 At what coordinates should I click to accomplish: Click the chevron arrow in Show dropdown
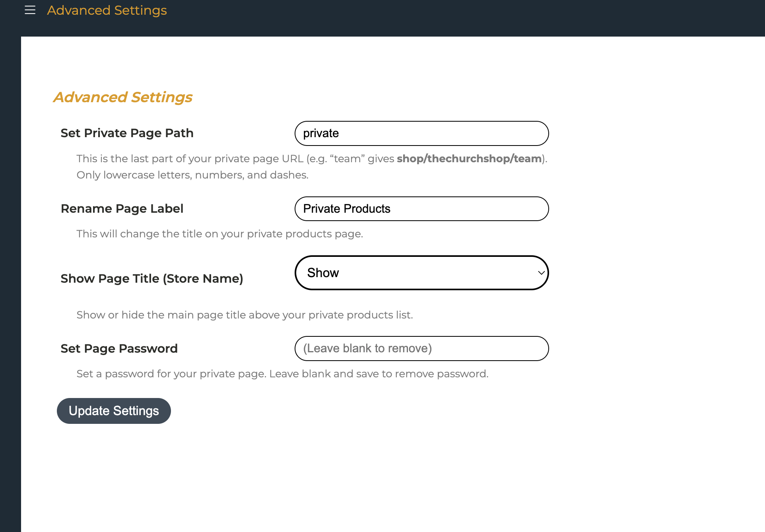tap(541, 273)
